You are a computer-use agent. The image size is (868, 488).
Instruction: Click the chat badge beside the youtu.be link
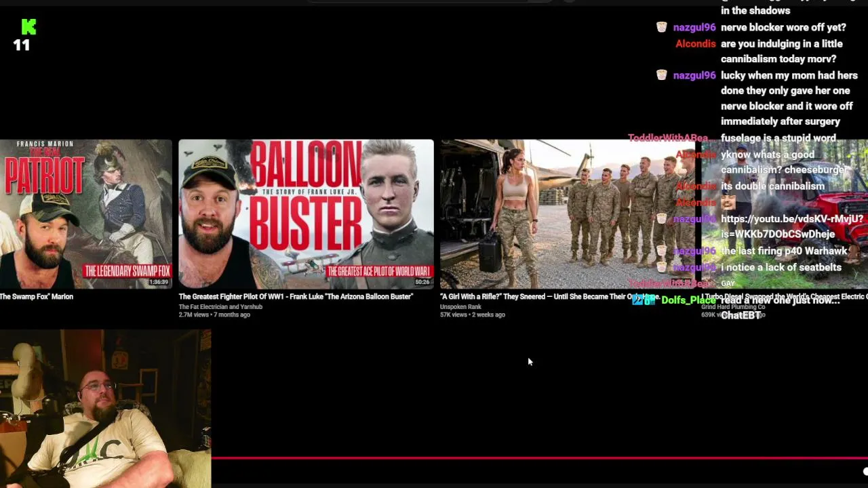[x=661, y=219]
